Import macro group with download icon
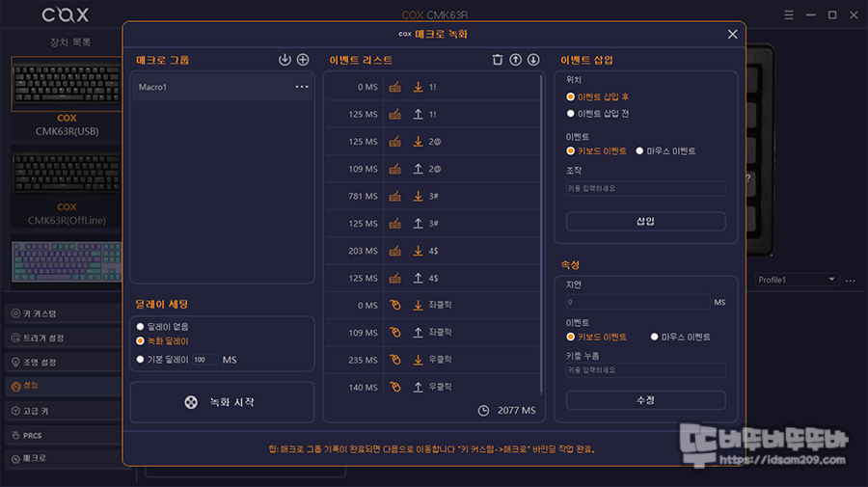The image size is (868, 487). pyautogui.click(x=285, y=60)
